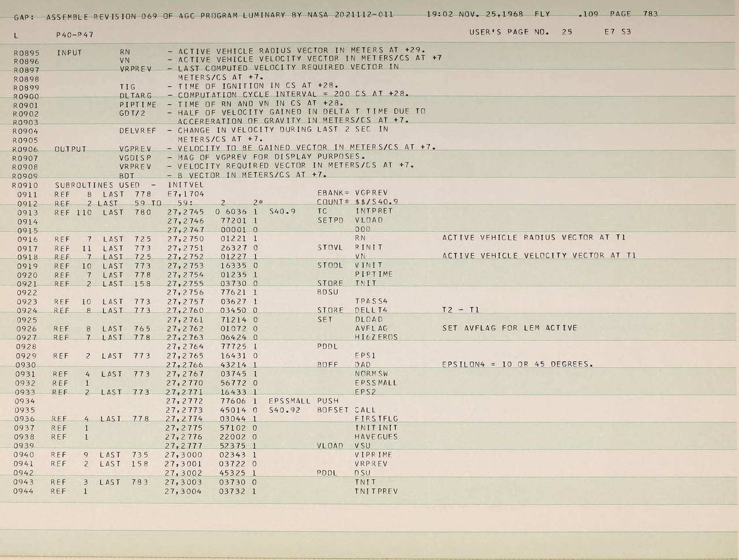Screen dimensions: 739x560
Task: Click 'DELLT4' on line 0924
Action: (371, 310)
